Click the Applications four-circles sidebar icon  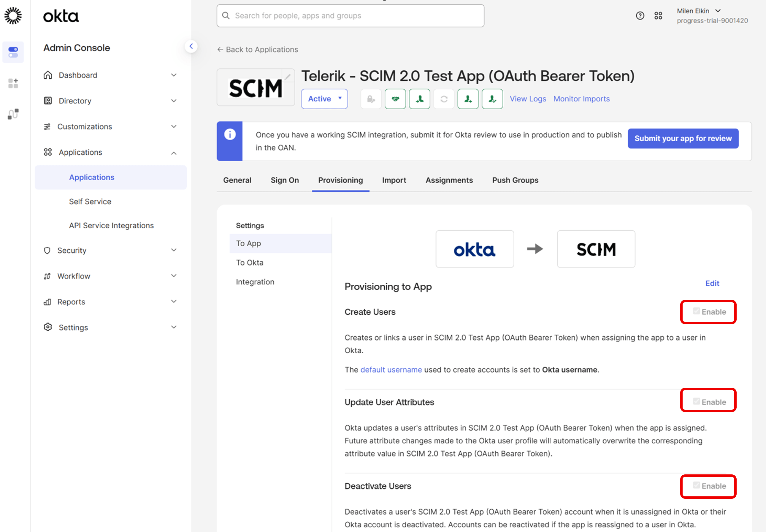click(48, 152)
